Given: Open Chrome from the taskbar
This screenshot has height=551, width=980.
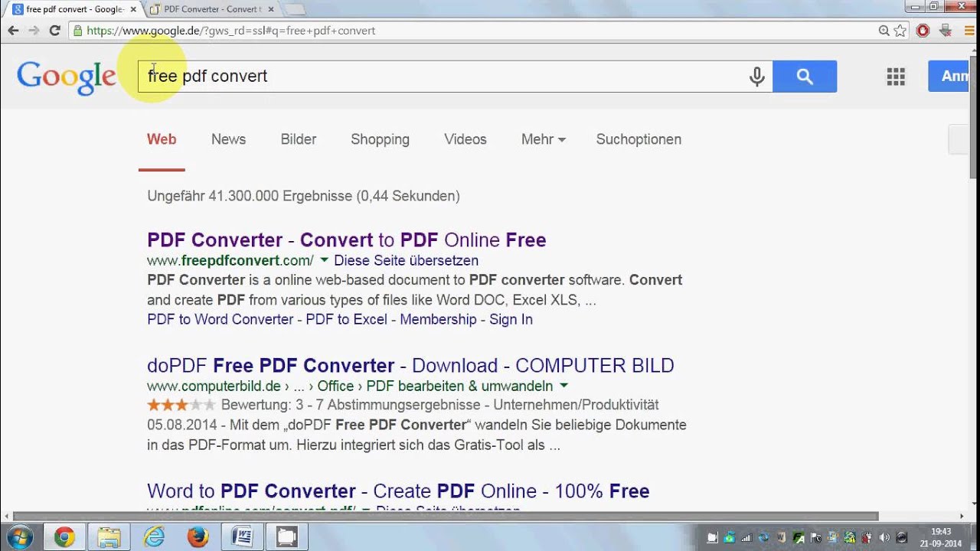Looking at the screenshot, I should pos(64,537).
